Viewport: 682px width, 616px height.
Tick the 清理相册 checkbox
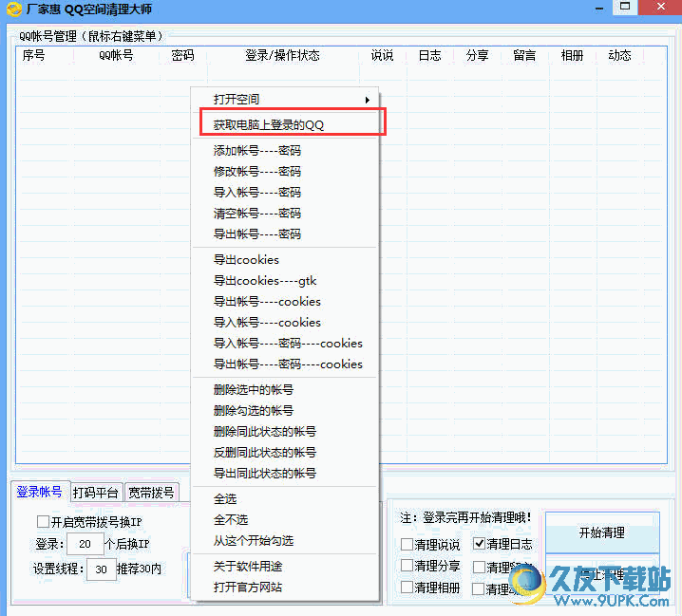click(x=407, y=588)
